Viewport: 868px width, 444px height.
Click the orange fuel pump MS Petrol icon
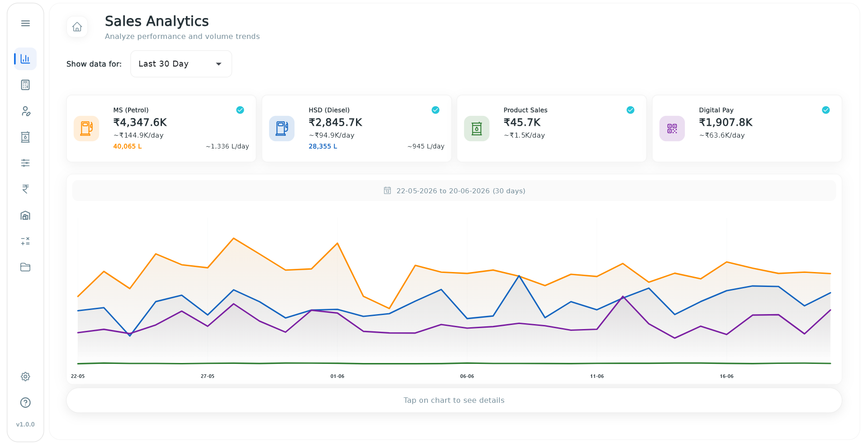coord(86,129)
